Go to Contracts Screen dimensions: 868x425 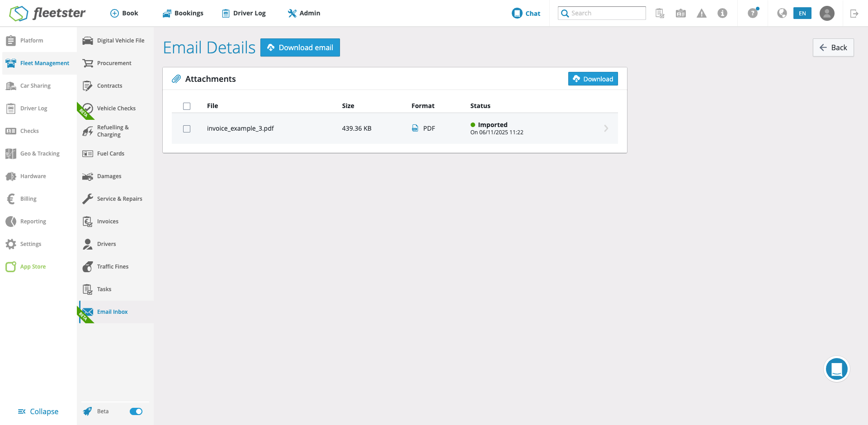[x=115, y=86]
